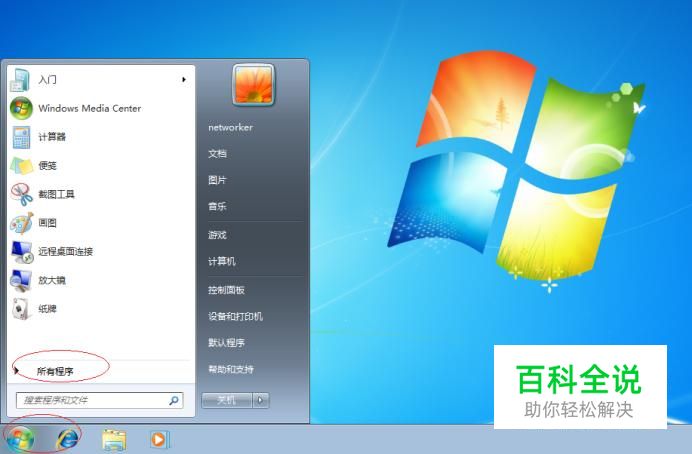Open the shutdown options arrow
Screen dimensions: 692x454
(x=260, y=400)
